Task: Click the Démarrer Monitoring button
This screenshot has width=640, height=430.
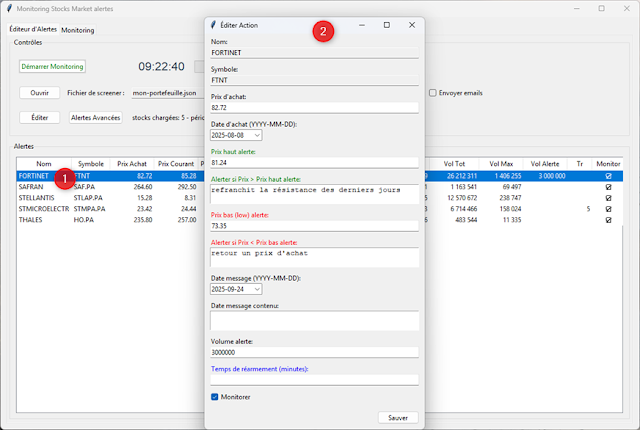Action: (x=52, y=66)
